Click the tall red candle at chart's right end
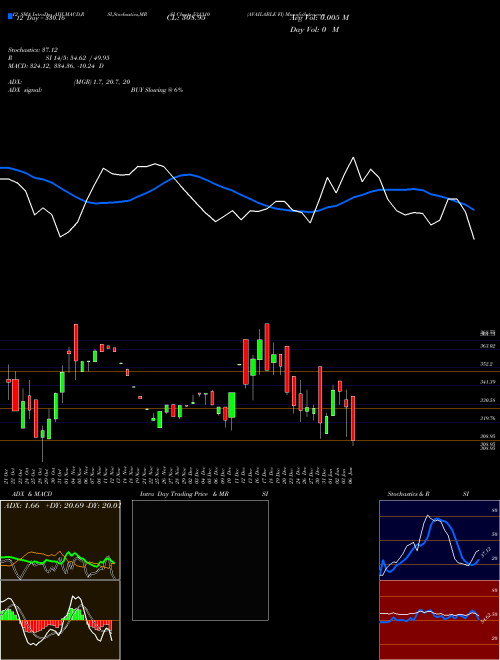 353,418
